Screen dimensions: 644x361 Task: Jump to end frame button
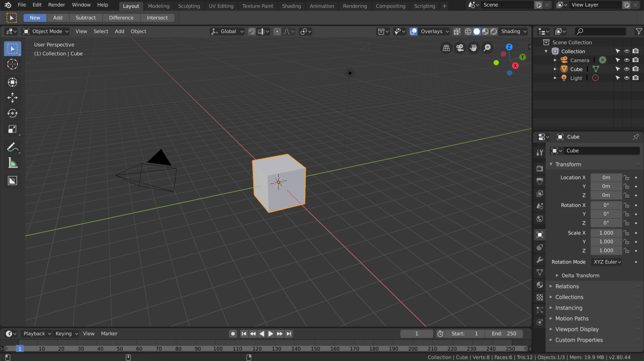[x=289, y=334]
